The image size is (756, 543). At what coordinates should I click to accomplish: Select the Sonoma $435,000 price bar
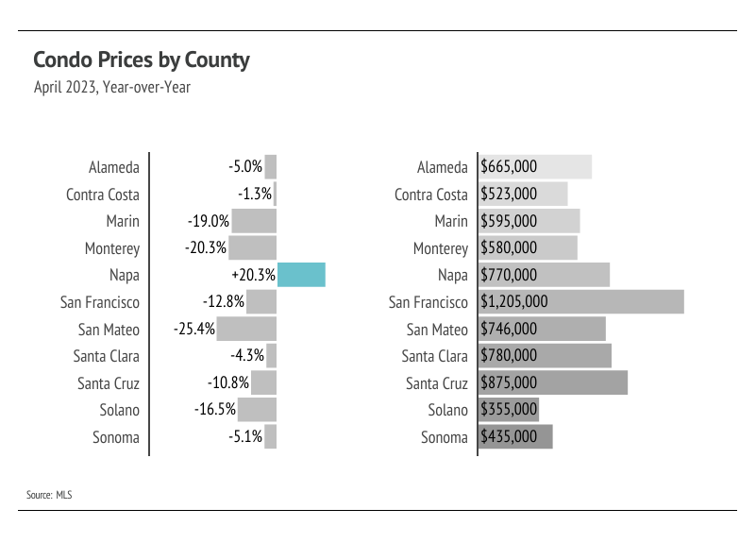point(515,437)
